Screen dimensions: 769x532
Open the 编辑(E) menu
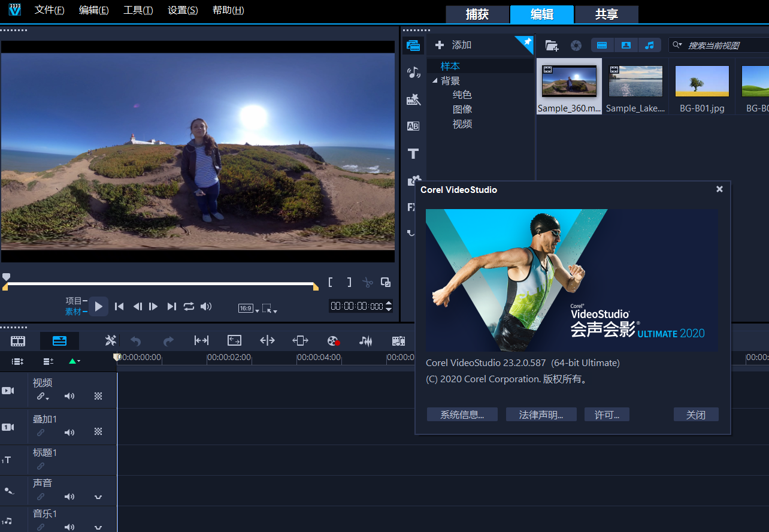94,10
